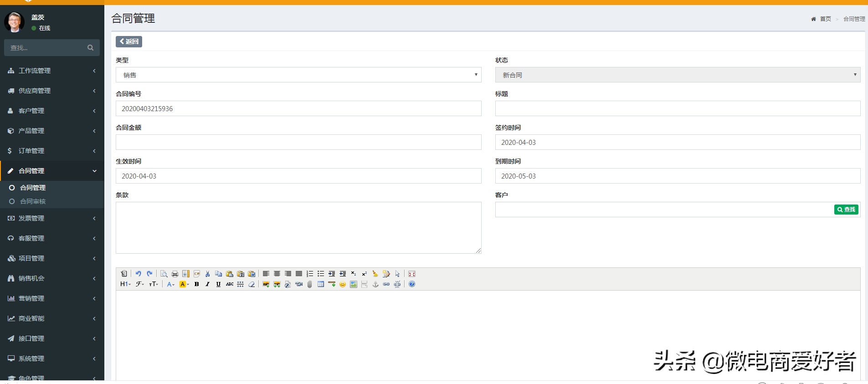The height and width of the screenshot is (384, 868).
Task: Insert numbered list
Action: (310, 274)
